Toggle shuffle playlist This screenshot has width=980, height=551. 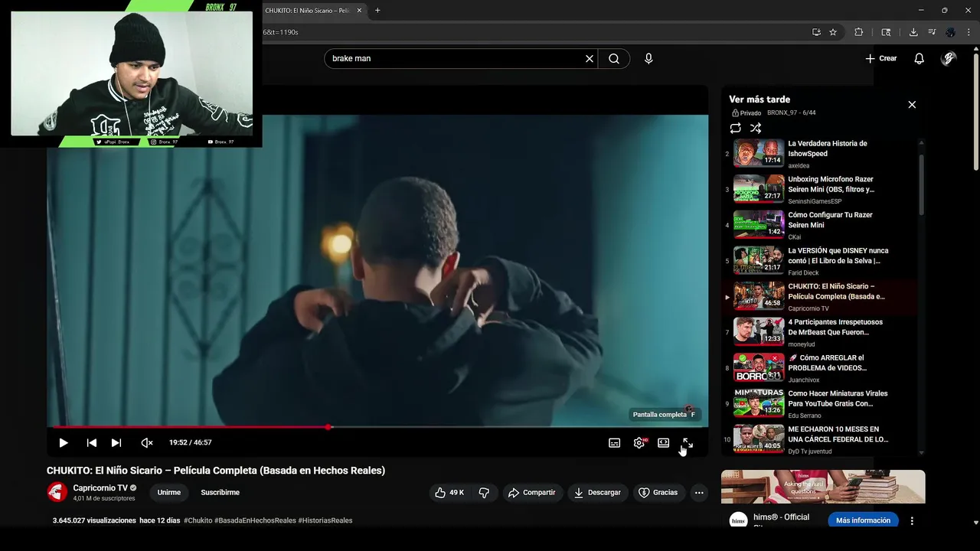(x=756, y=128)
